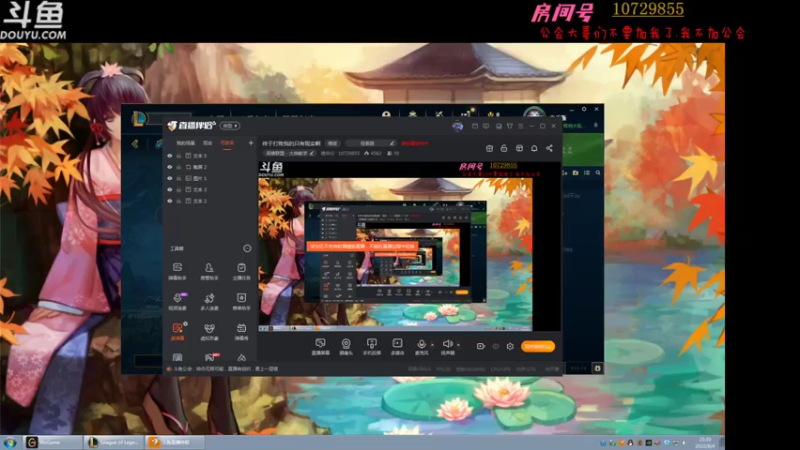The image size is (800, 450).
Task: Click the back arrow in League client
Action: pos(135,144)
